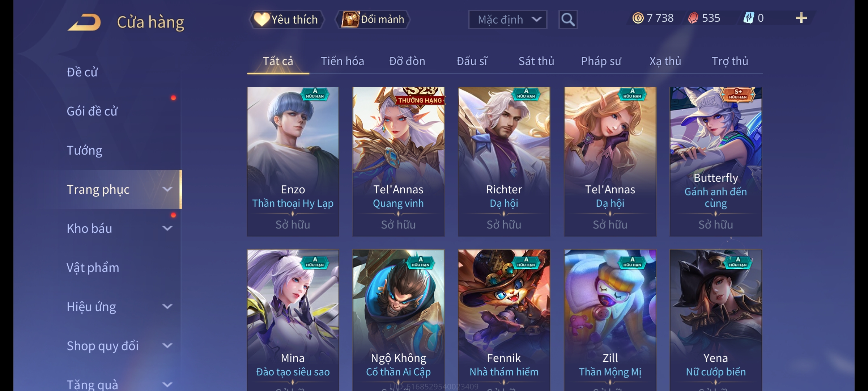Viewport: 868px width, 391px height.
Task: Select the Sát thủ tab
Action: pos(536,61)
